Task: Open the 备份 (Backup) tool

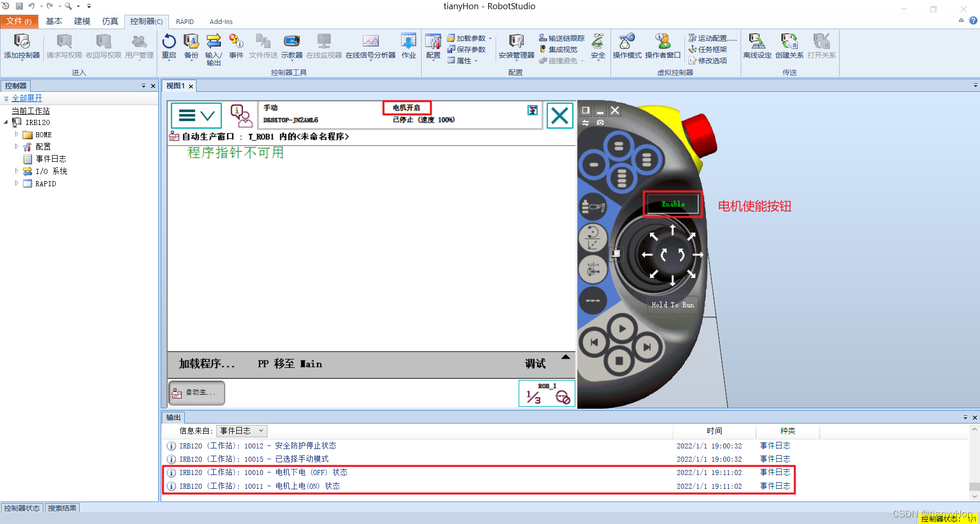Action: point(191,46)
